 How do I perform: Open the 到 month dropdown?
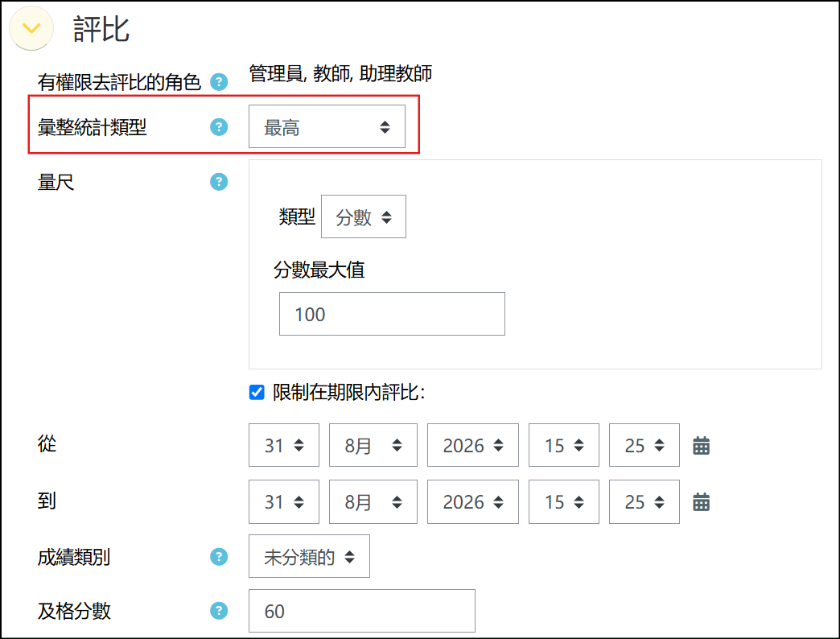373,502
